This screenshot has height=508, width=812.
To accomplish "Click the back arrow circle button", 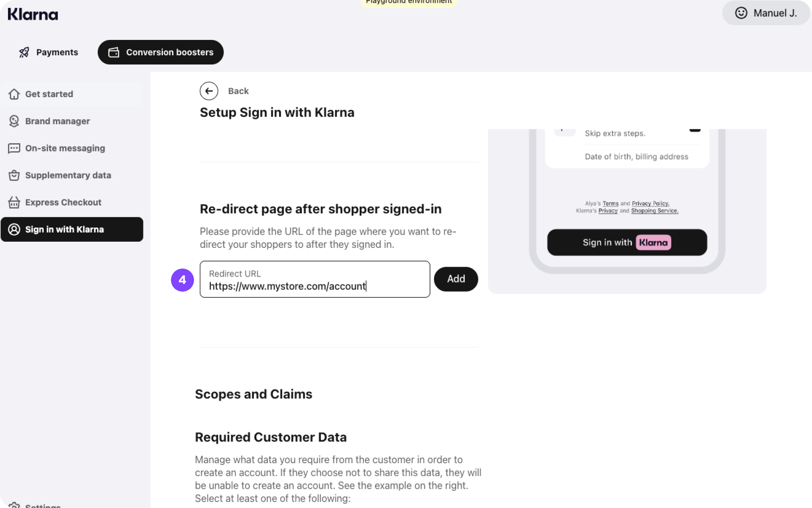I will [x=209, y=91].
